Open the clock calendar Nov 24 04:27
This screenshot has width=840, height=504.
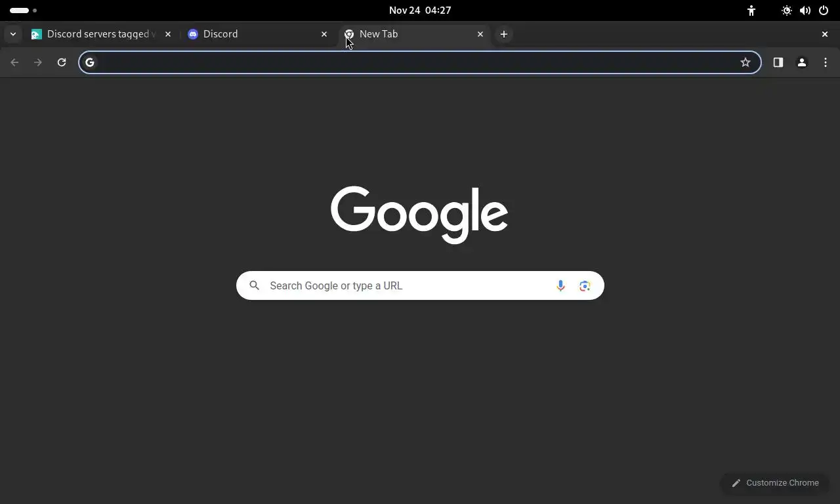tap(420, 10)
